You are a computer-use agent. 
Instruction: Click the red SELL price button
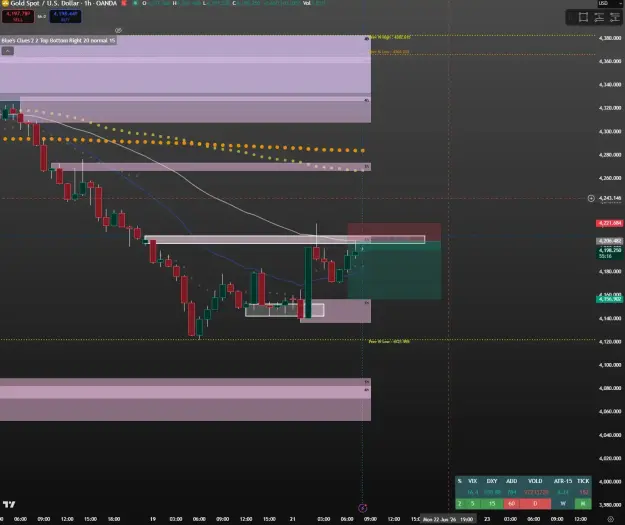pos(18,16)
